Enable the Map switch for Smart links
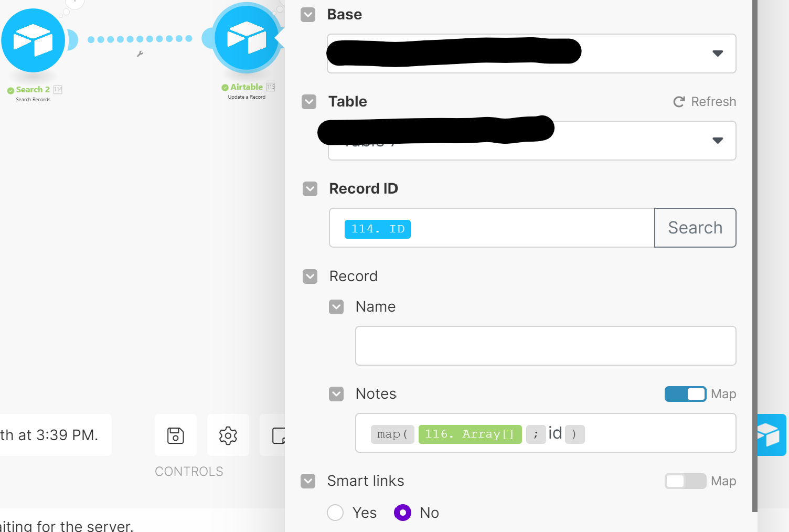This screenshot has width=789, height=532. (x=685, y=481)
